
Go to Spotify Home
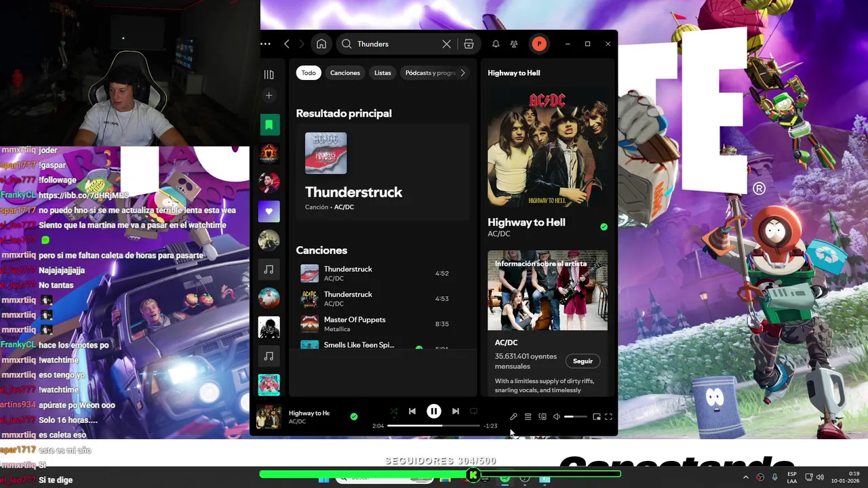[321, 44]
